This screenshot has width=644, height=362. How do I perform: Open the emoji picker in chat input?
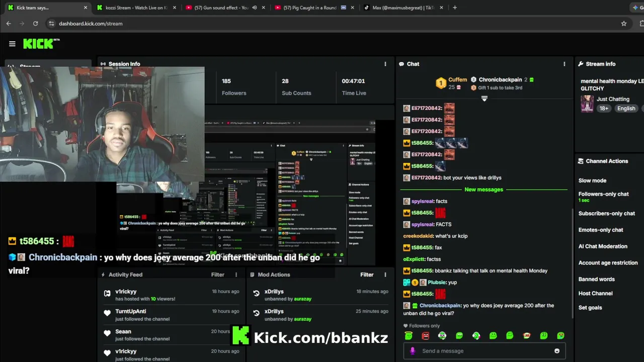point(557,351)
